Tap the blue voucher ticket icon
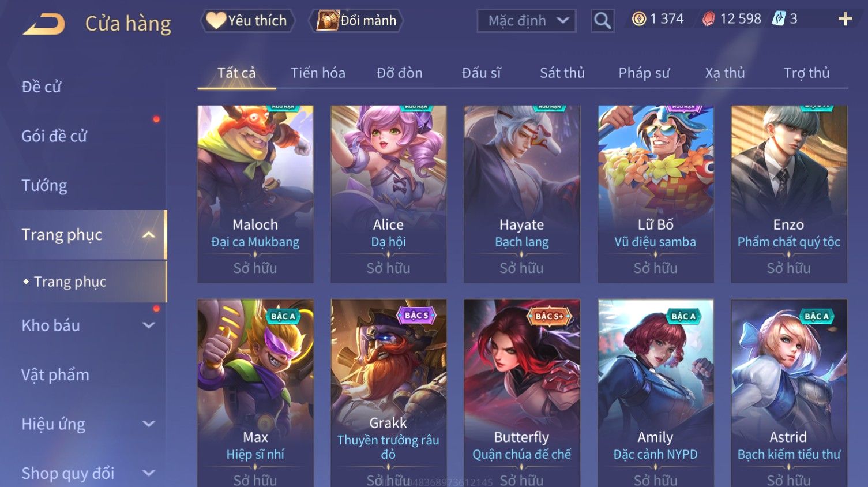 point(779,18)
